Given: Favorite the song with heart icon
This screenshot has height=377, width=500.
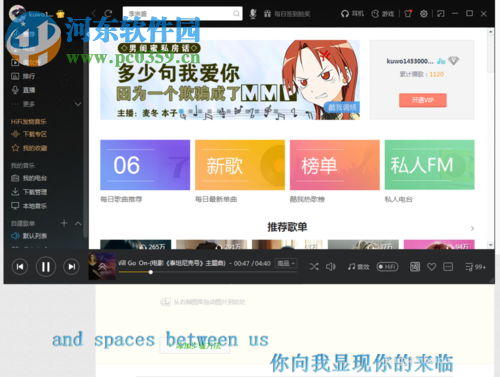Looking at the screenshot, I should [x=432, y=267].
